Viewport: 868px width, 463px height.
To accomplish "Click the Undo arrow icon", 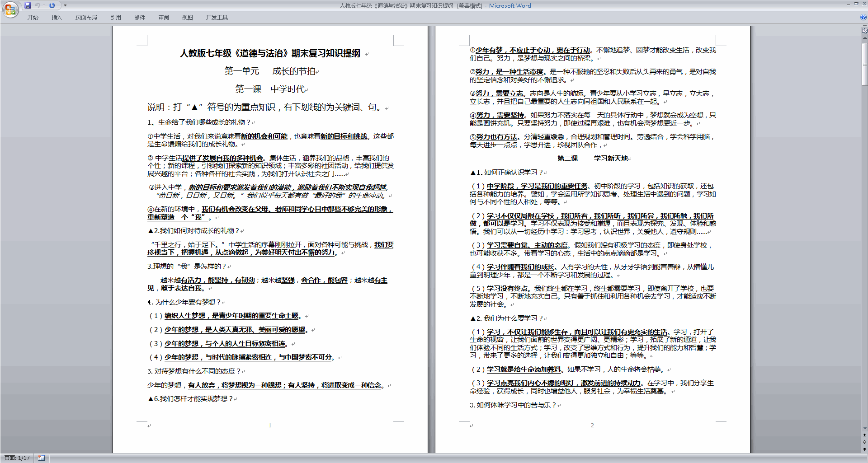I will point(37,5).
